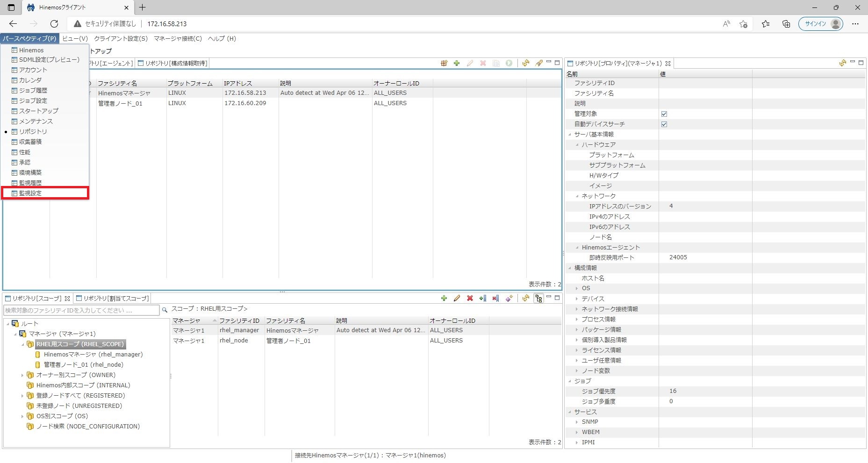
Task: Expand the OS configuration entry
Action: pyautogui.click(x=577, y=288)
